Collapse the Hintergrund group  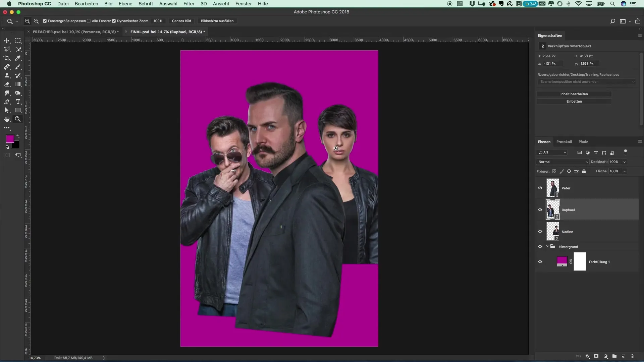click(547, 246)
